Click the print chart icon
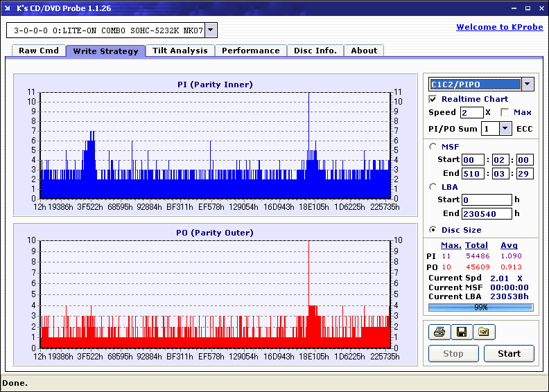Image resolution: width=549 pixels, height=392 pixels. pyautogui.click(x=439, y=332)
